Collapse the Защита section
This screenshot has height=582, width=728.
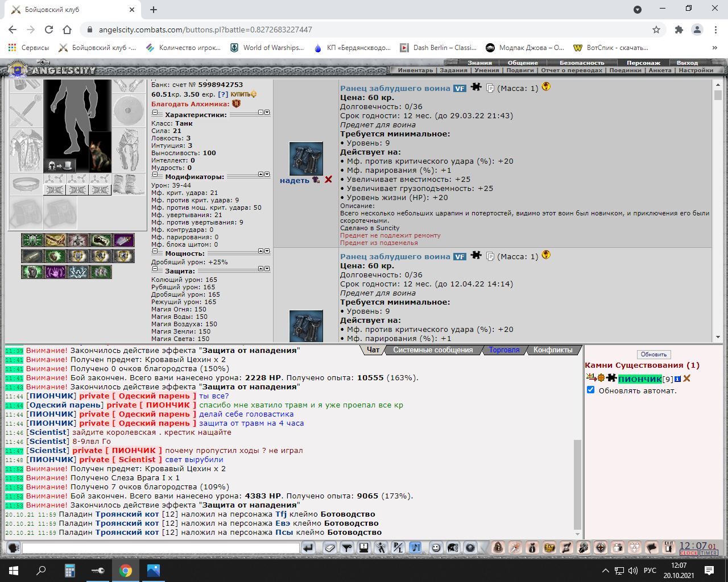coord(154,269)
